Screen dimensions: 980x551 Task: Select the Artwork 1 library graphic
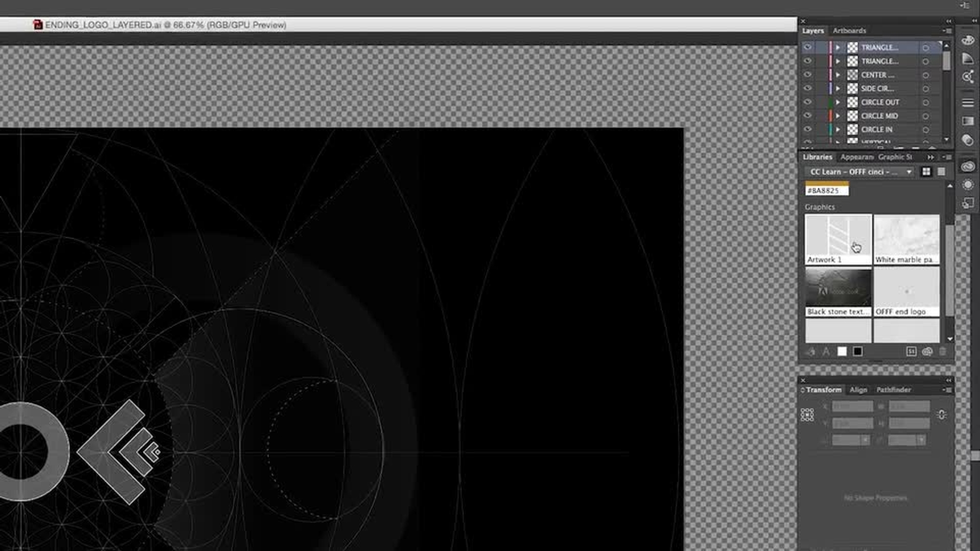[x=838, y=239]
